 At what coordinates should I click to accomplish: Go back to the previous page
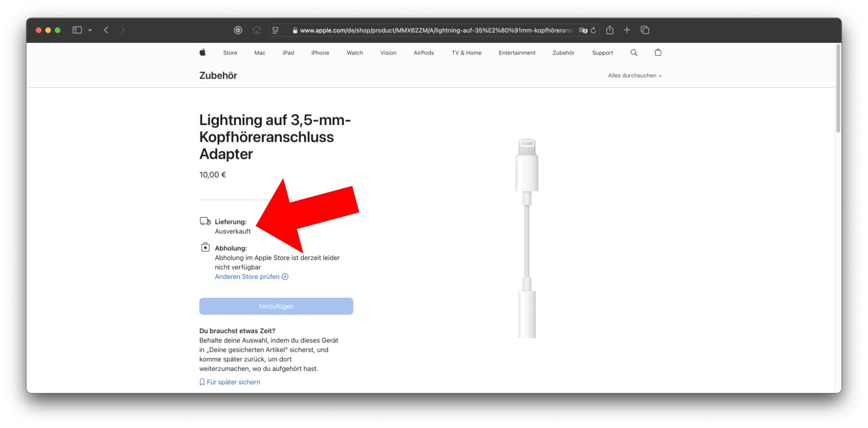[106, 30]
